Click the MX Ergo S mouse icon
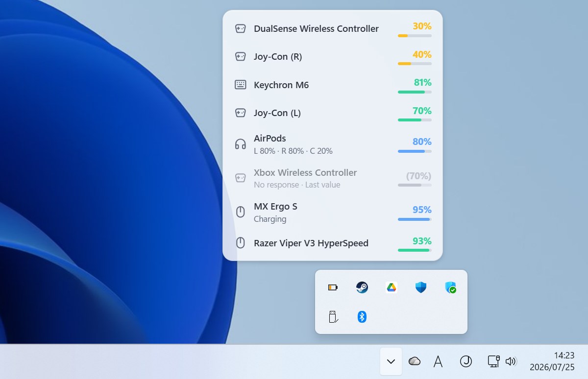 240,212
